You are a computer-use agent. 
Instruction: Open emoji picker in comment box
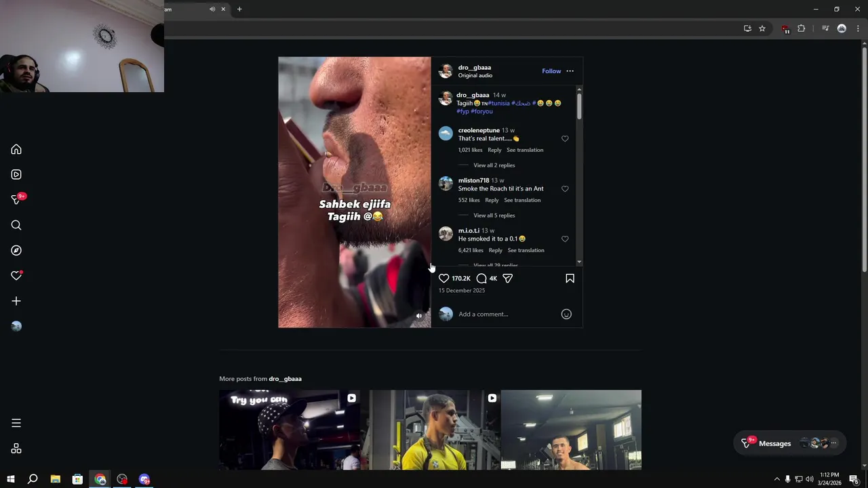pyautogui.click(x=566, y=314)
